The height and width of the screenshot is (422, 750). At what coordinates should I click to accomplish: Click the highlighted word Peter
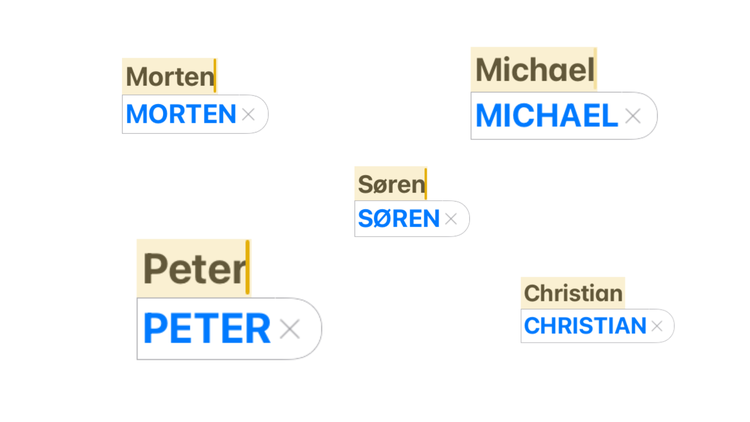coord(194,269)
